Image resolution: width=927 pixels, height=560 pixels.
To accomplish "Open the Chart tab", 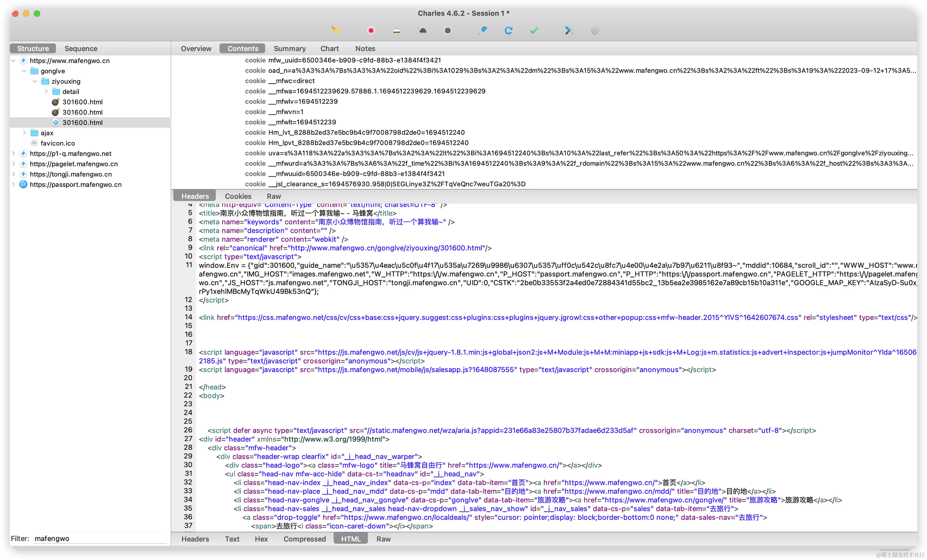I will (x=329, y=48).
